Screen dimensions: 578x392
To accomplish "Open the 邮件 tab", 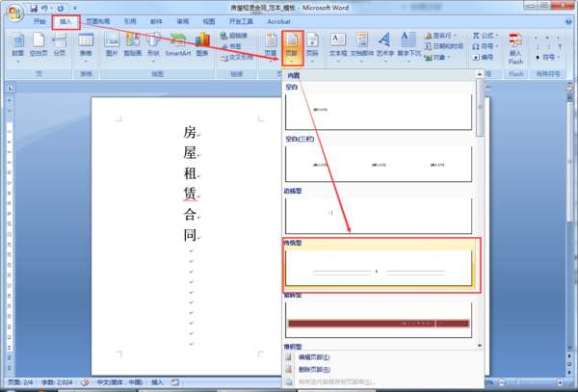I will 156,22.
